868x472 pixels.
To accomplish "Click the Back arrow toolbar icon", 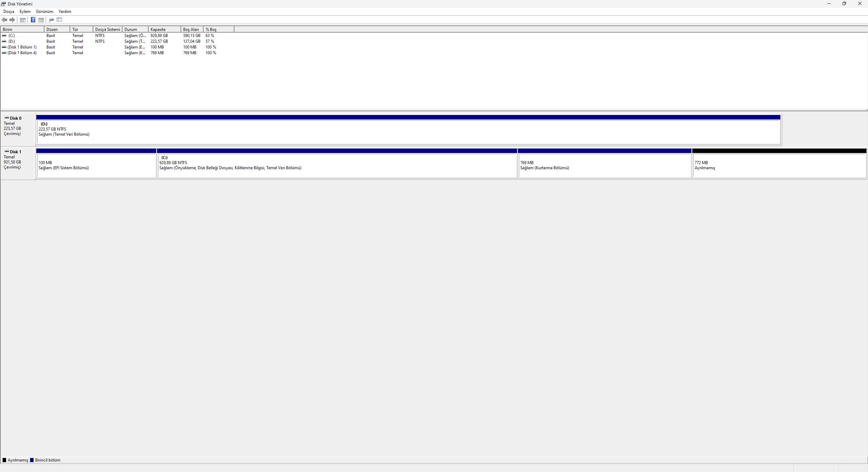I will tap(4, 20).
